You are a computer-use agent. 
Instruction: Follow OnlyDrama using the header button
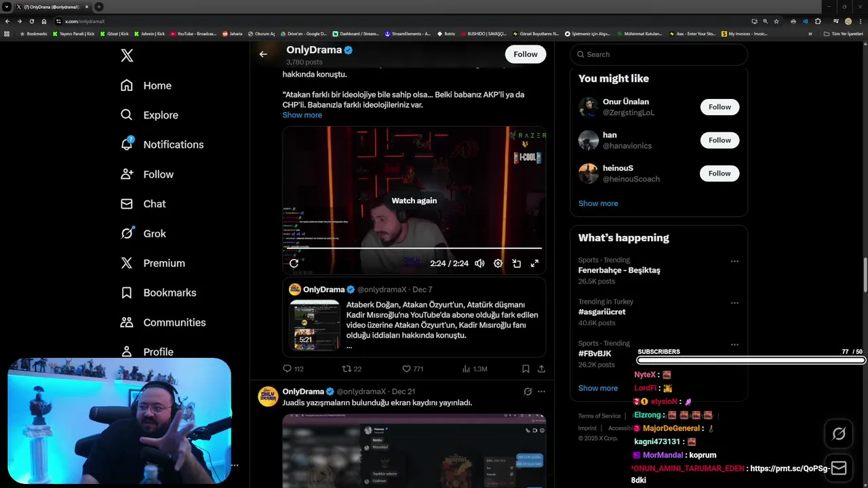tap(526, 54)
